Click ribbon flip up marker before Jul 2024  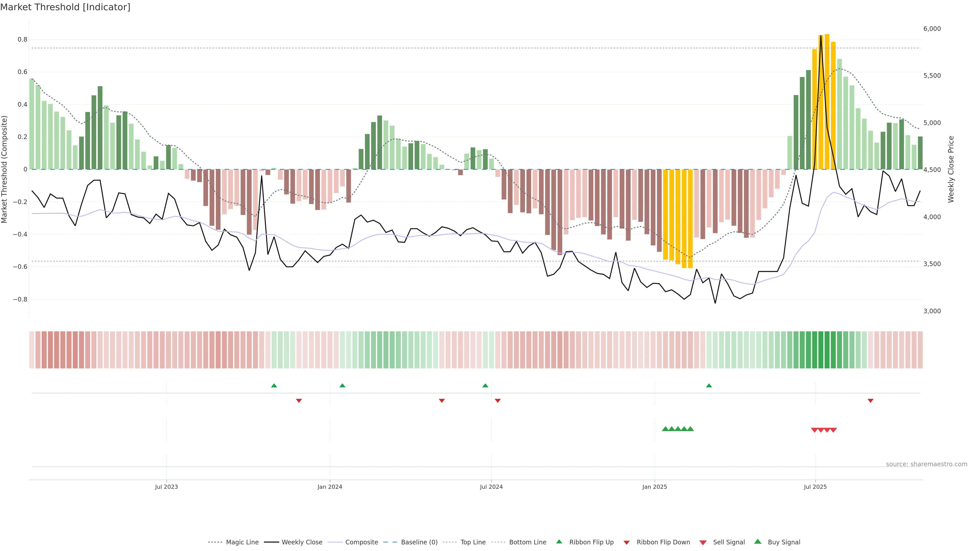pos(485,386)
